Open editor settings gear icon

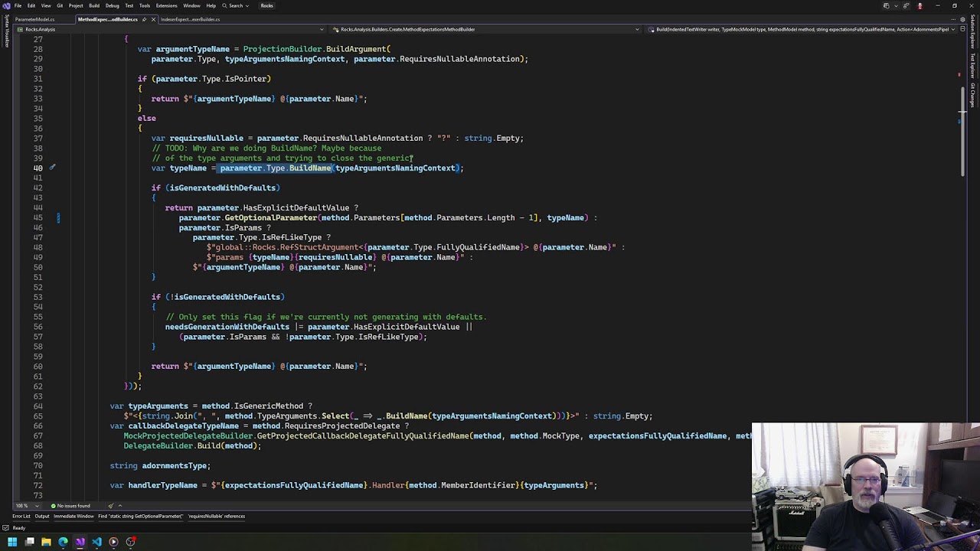coord(963,19)
